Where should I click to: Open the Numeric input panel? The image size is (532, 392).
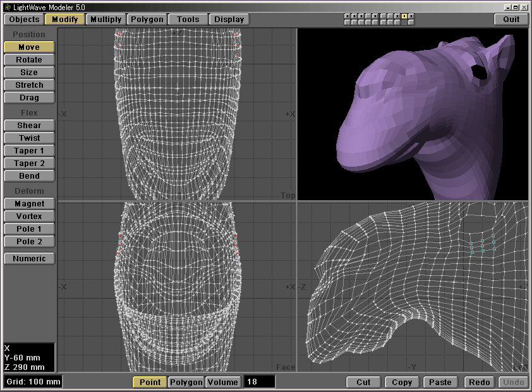[29, 259]
